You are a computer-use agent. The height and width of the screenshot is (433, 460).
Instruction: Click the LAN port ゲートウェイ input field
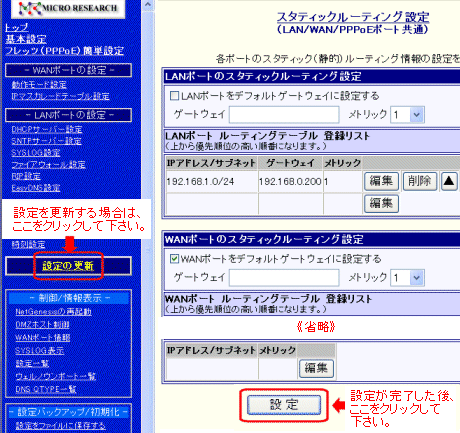284,115
